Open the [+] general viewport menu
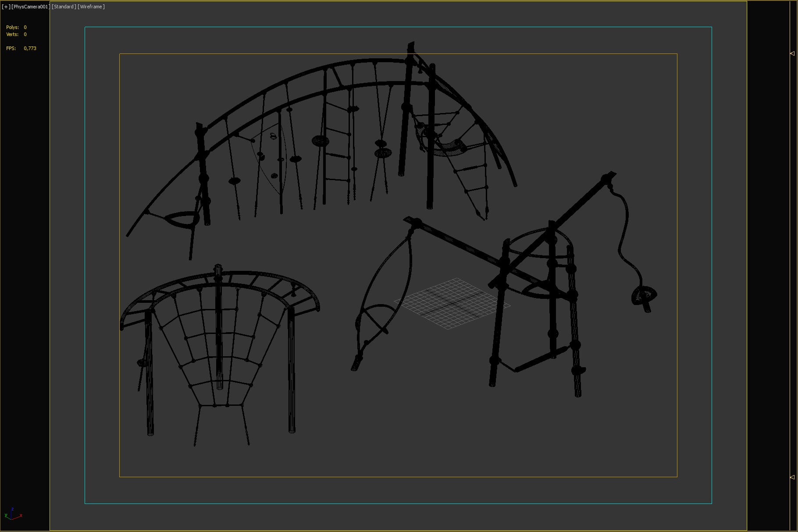 tap(6, 7)
